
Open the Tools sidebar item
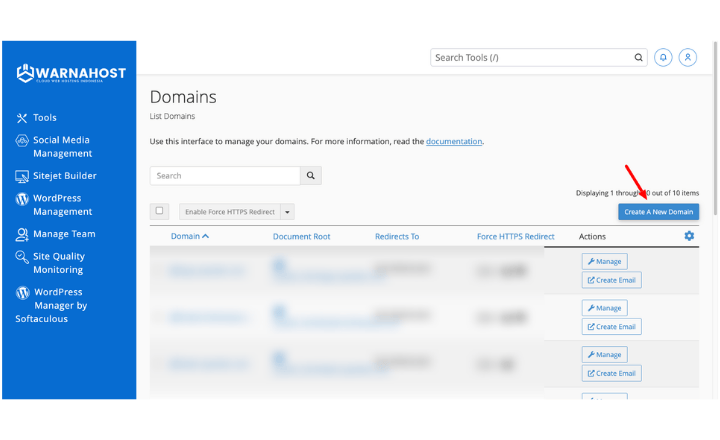coord(45,118)
